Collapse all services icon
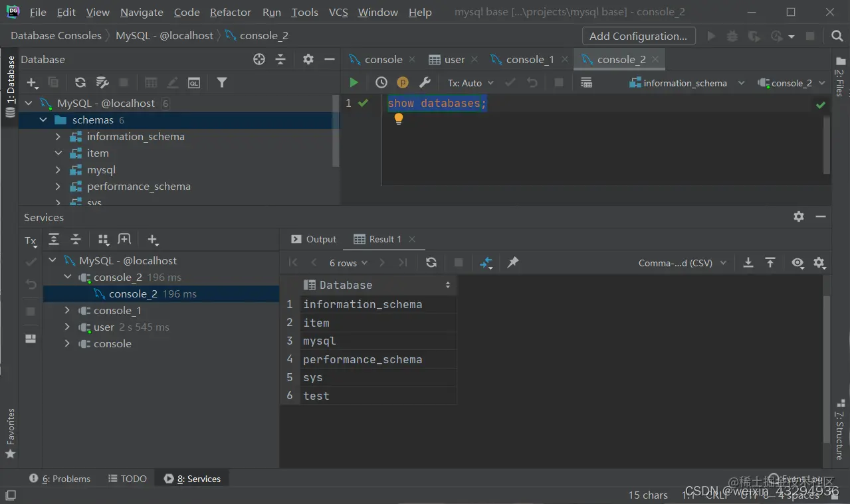This screenshot has width=850, height=504. point(76,239)
